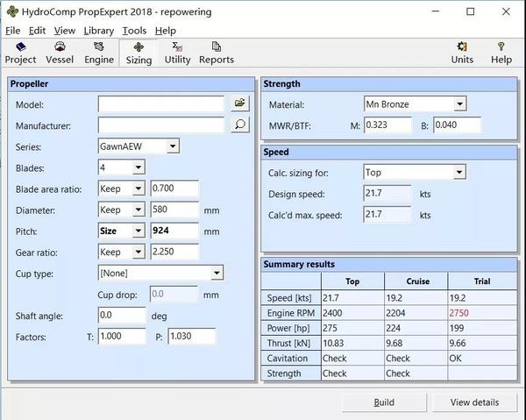Click the Help toolbar icon
Viewport: 526px width, 420px height.
pyautogui.click(x=501, y=53)
